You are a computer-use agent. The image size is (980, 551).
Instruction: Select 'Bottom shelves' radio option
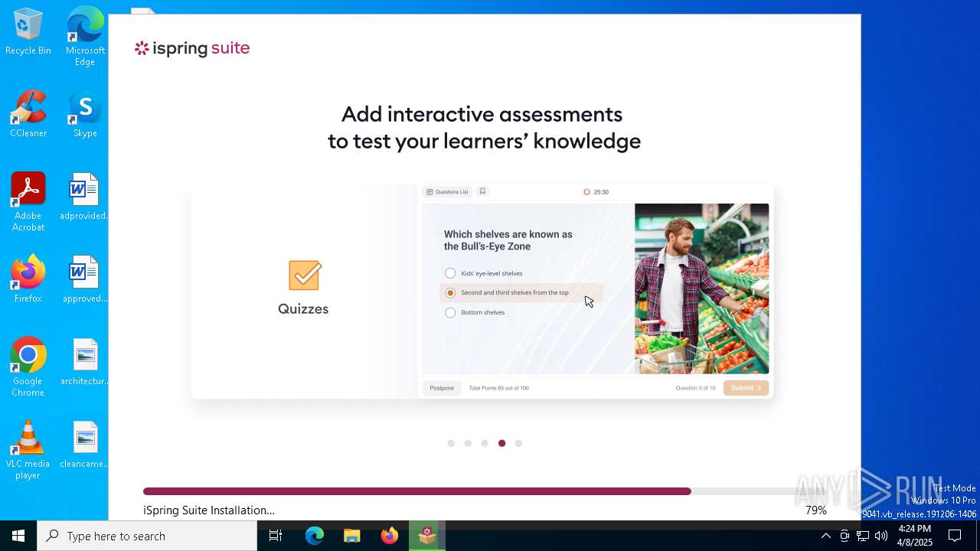[450, 312]
